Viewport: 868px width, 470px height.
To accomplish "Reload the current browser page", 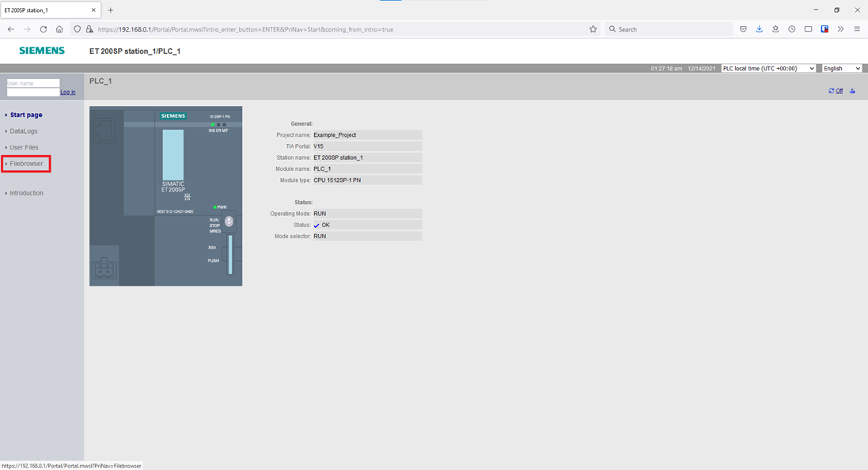I will click(43, 29).
